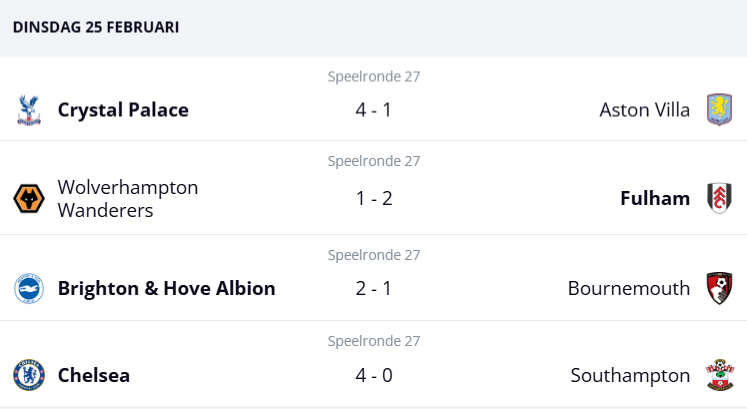
Task: Go to the Southampton team name
Action: click(x=630, y=376)
